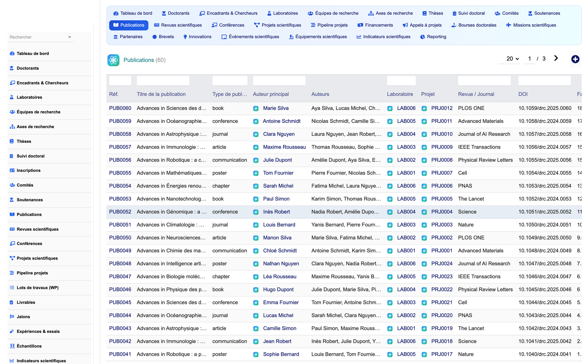Switch to Thèses top tab
Image resolution: width=588 pixels, height=364 pixels.
432,13
